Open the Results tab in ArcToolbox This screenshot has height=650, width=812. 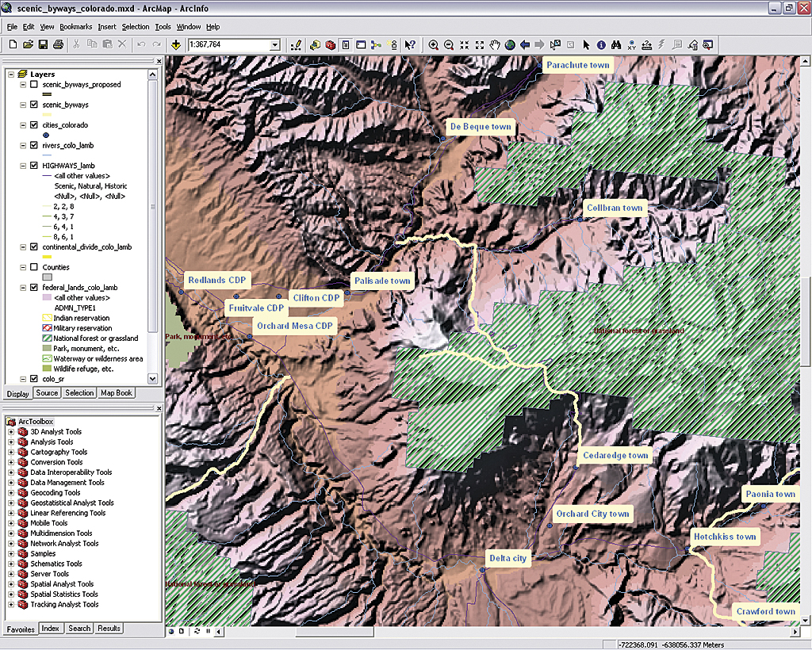pyautogui.click(x=109, y=629)
